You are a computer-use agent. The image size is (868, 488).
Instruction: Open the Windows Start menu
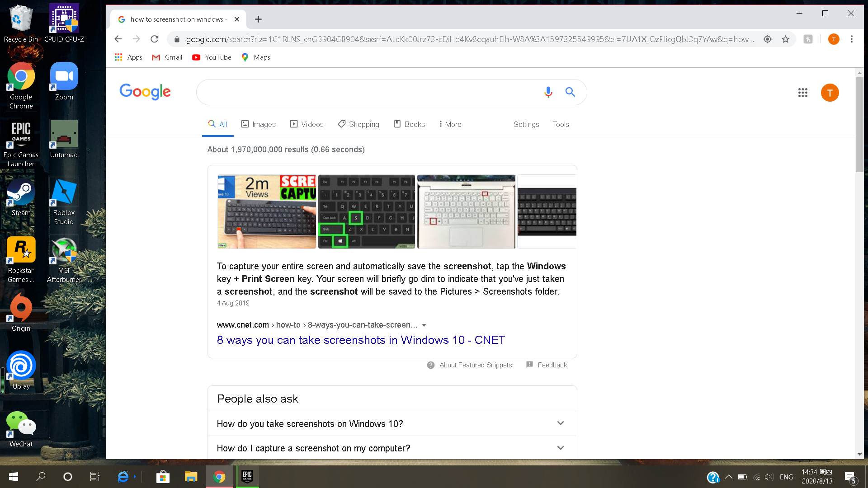[x=14, y=477]
